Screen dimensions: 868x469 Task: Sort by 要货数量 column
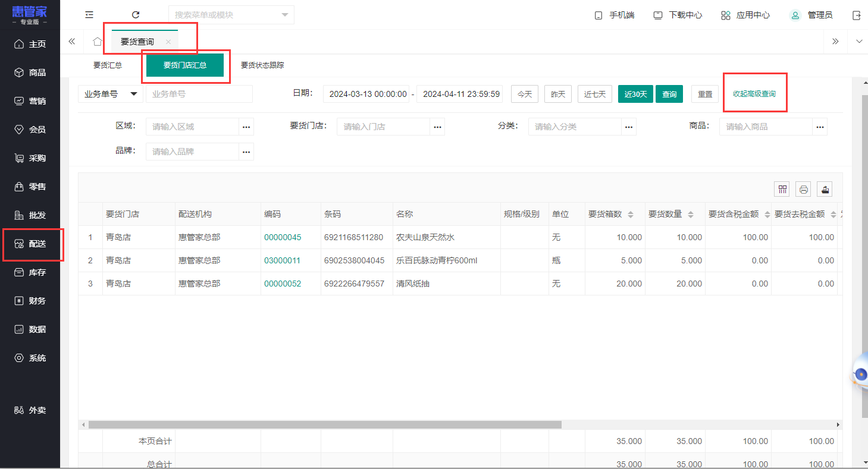click(x=691, y=215)
